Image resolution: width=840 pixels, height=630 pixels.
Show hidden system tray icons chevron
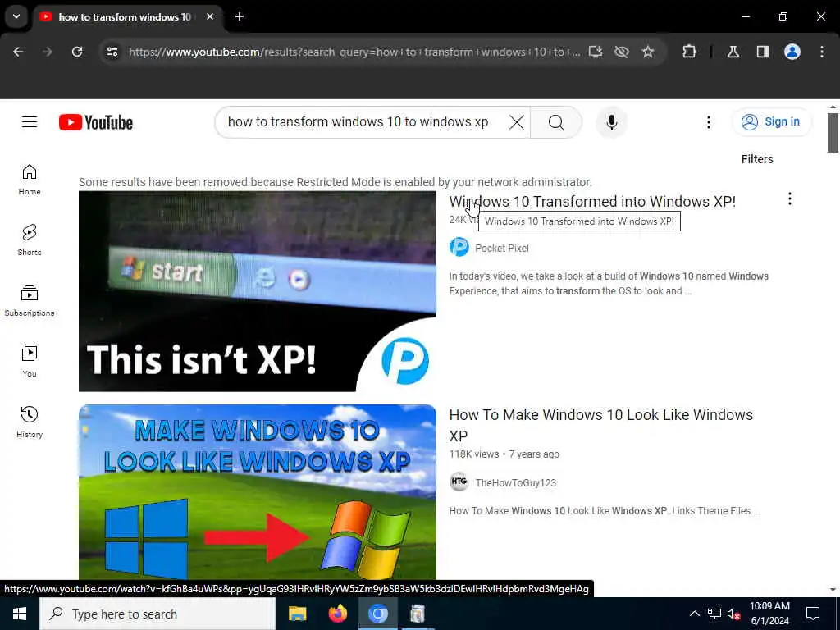694,614
